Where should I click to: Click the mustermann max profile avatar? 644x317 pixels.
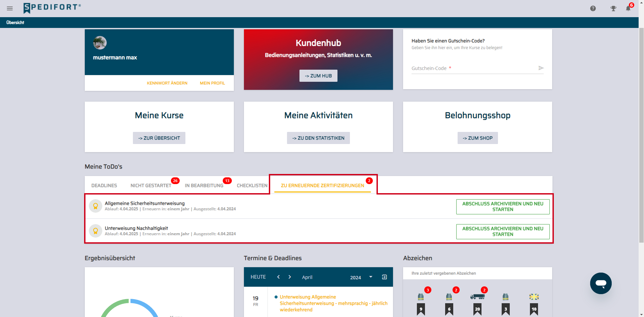(100, 43)
